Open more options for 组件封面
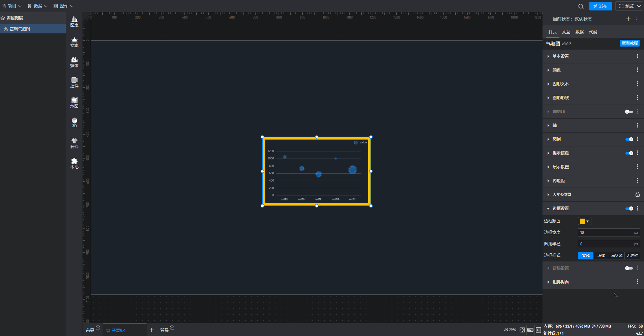644x336 pixels. [637, 282]
